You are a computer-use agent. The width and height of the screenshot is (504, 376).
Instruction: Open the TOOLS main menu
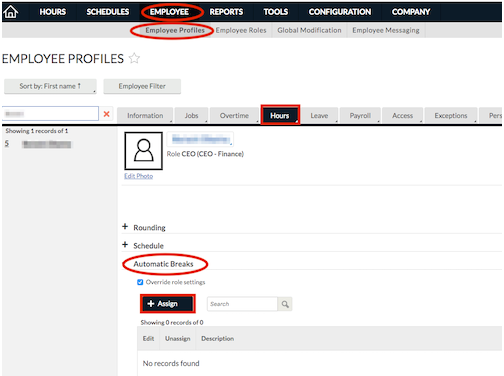pyautogui.click(x=276, y=12)
